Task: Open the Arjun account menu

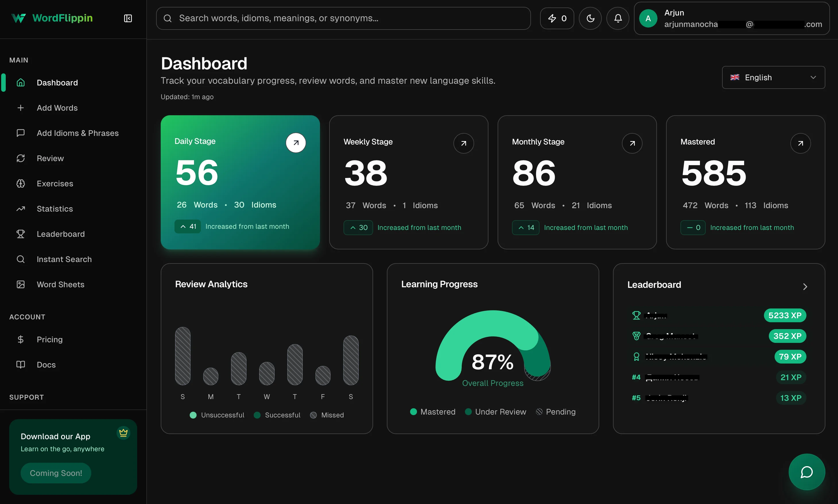Action: coord(731,18)
